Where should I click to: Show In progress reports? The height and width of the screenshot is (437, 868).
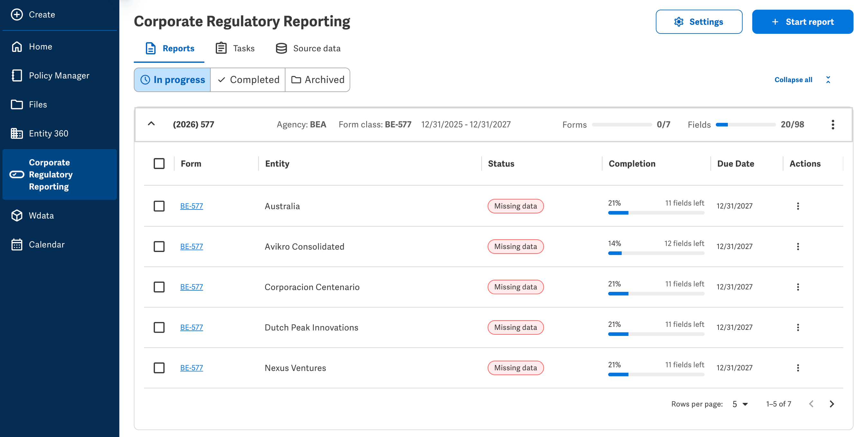pyautogui.click(x=172, y=79)
